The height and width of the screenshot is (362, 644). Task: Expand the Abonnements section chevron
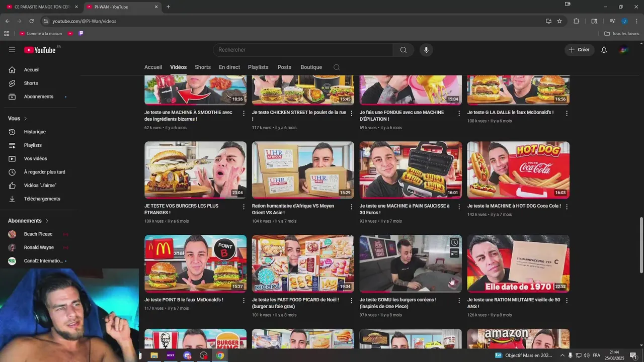point(47,221)
